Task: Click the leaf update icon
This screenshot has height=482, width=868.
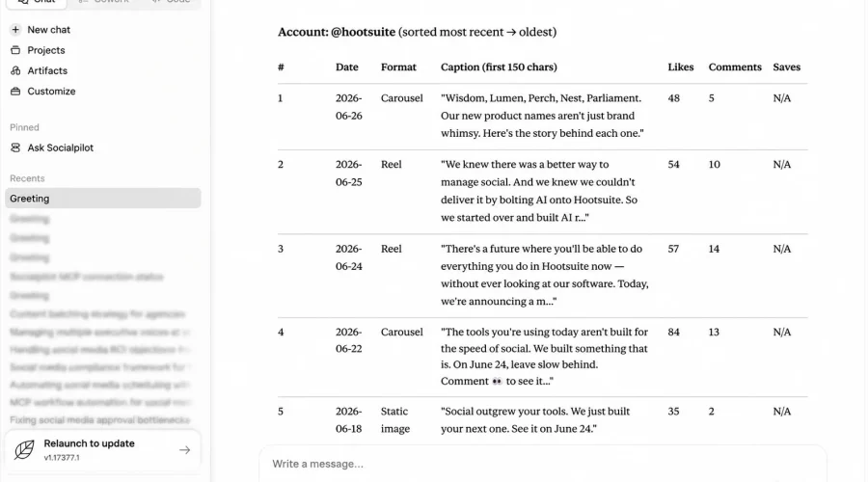Action: [24, 449]
